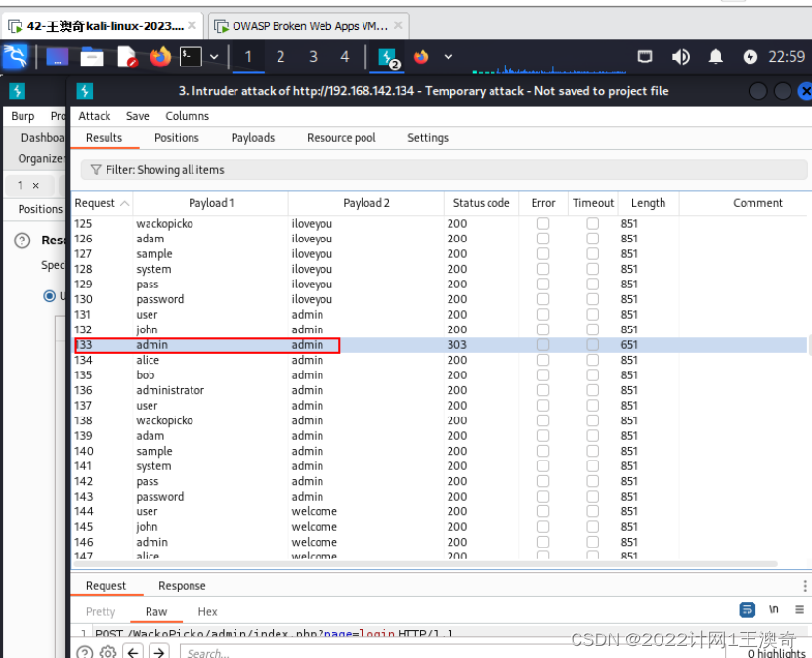This screenshot has width=812, height=658.
Task: Select request row 144 user welcome
Action: [x=440, y=511]
